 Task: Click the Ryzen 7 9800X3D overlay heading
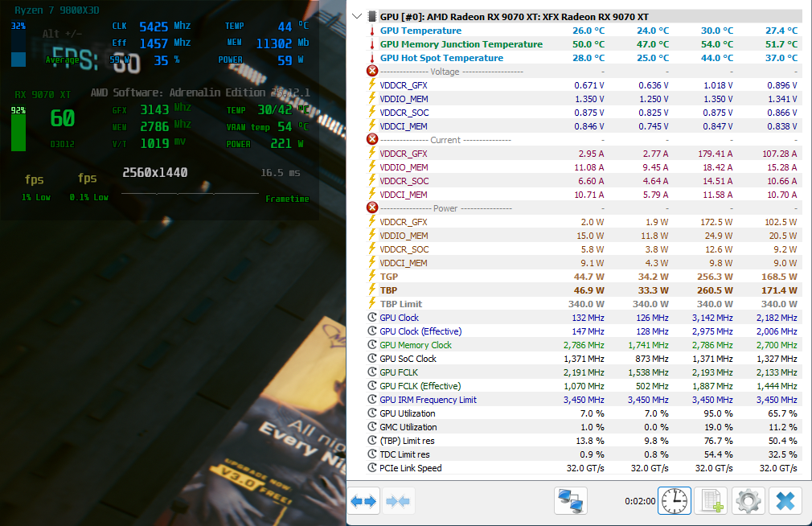click(57, 10)
